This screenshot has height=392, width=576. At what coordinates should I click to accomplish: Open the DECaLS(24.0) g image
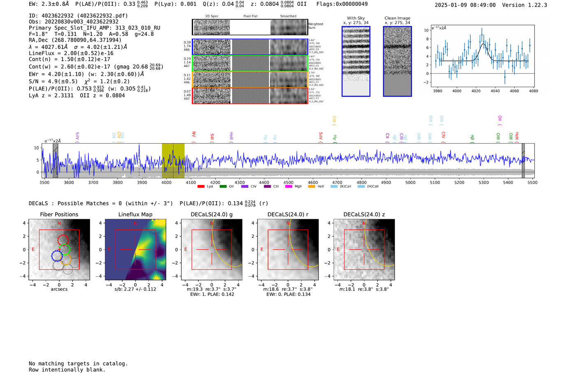pyautogui.click(x=212, y=249)
